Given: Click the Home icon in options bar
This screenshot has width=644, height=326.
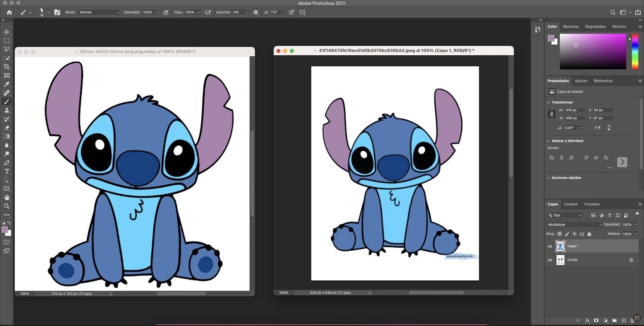Looking at the screenshot, I should click(x=9, y=12).
